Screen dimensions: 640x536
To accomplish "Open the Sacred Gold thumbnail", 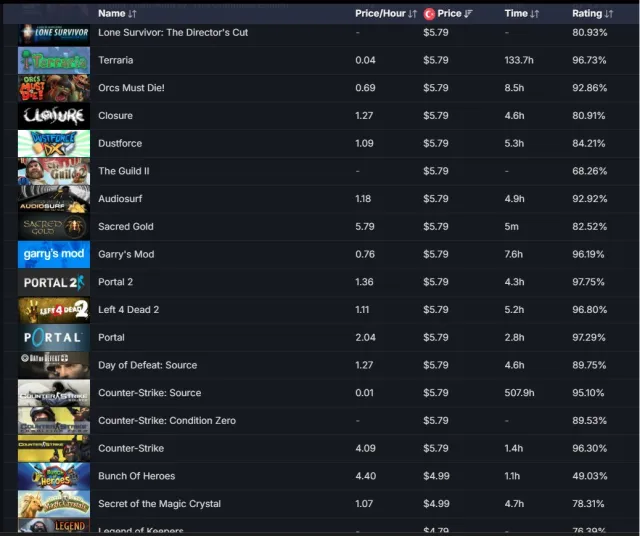I will click(x=54, y=227).
